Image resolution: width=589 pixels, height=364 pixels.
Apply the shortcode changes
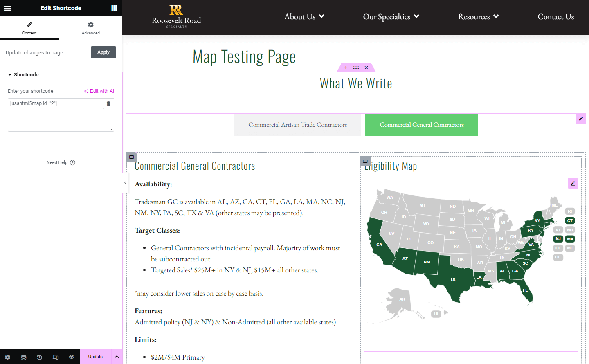pos(103,52)
